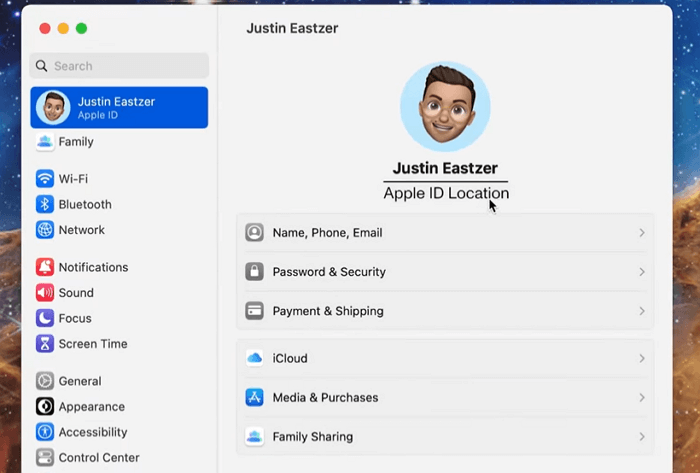The image size is (700, 473).
Task: Close the System Settings window
Action: click(x=45, y=29)
